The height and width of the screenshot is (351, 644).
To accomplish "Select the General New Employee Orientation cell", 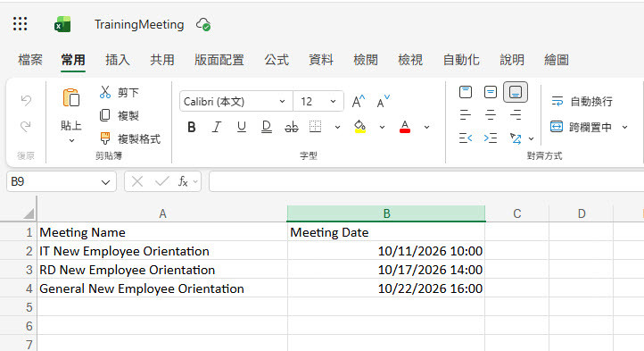I will (162, 288).
